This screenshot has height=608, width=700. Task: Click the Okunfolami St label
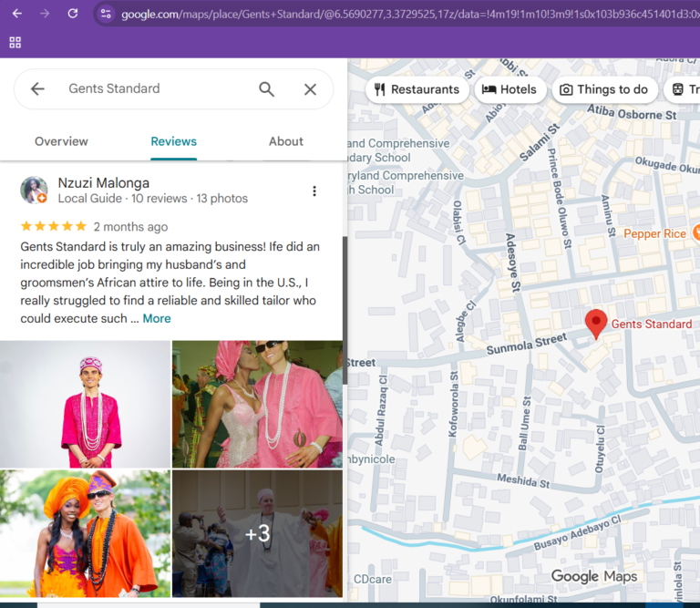(x=524, y=599)
